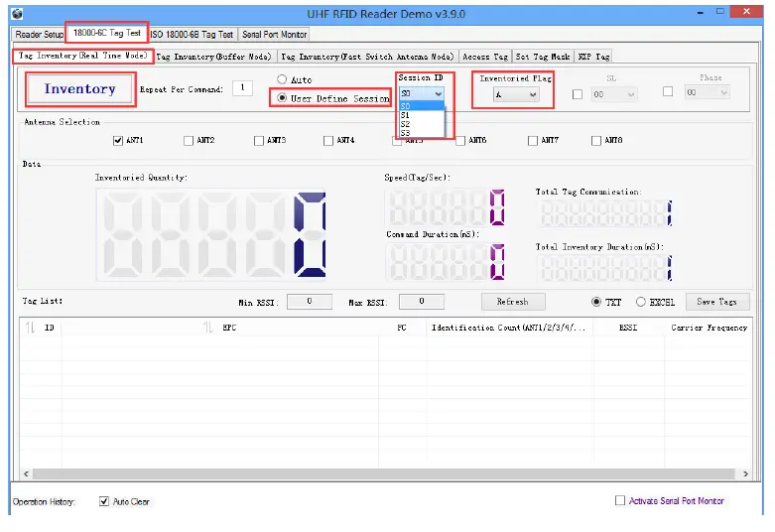The image size is (775, 532).
Task: Select Tag Inventory (Buffer Mode) tab
Action: click(x=214, y=57)
